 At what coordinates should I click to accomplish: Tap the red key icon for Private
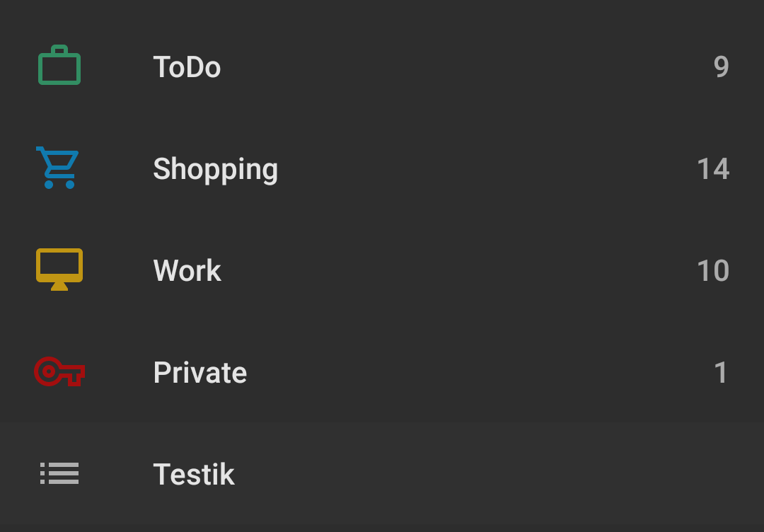(59, 371)
